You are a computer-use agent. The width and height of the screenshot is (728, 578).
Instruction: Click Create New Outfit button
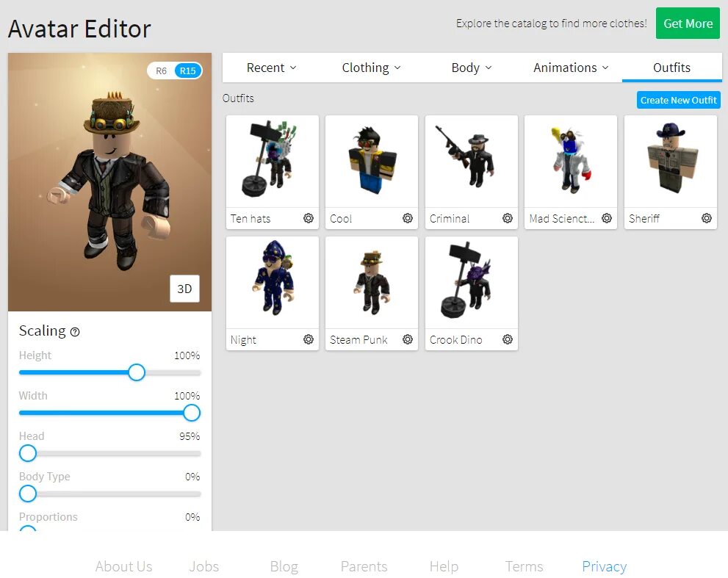click(x=678, y=101)
